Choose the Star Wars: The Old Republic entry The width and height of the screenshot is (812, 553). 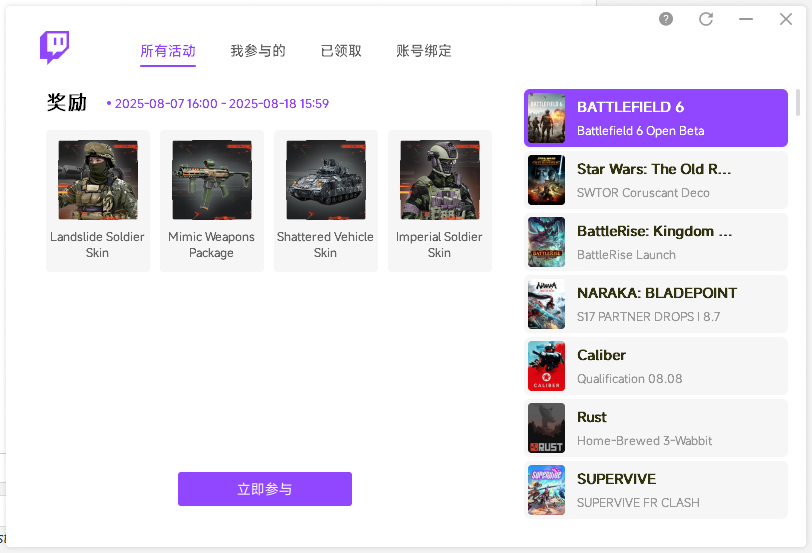[x=655, y=180]
